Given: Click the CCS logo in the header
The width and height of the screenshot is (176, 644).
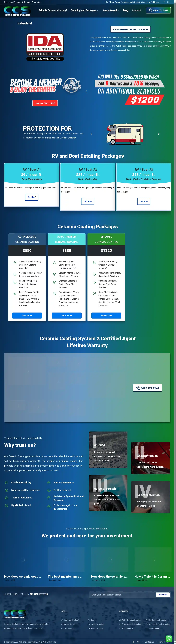Looking at the screenshot, I should tap(17, 11).
